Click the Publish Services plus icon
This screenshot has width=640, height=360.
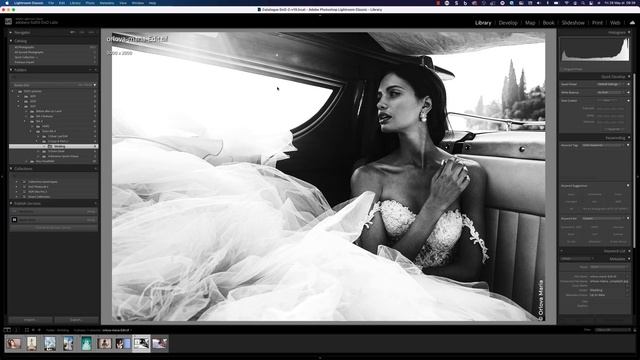(95, 203)
